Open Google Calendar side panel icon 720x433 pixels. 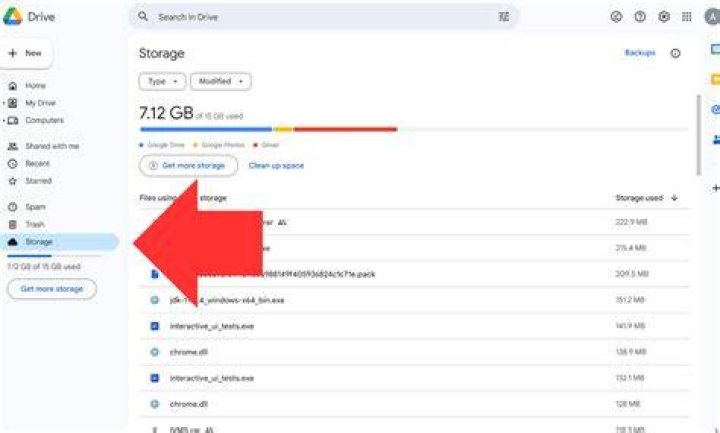tap(715, 49)
